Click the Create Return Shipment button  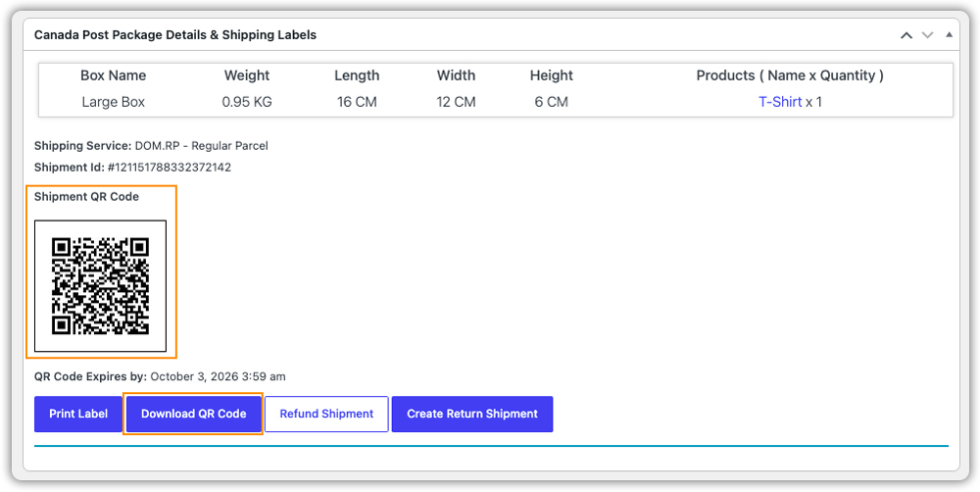tap(472, 414)
